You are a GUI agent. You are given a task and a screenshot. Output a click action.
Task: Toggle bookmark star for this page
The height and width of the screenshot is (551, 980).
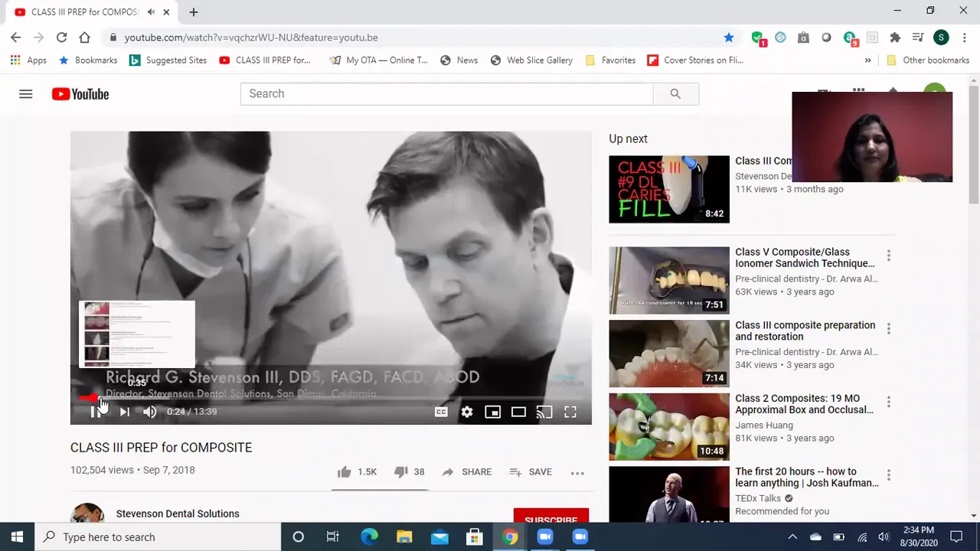point(729,37)
